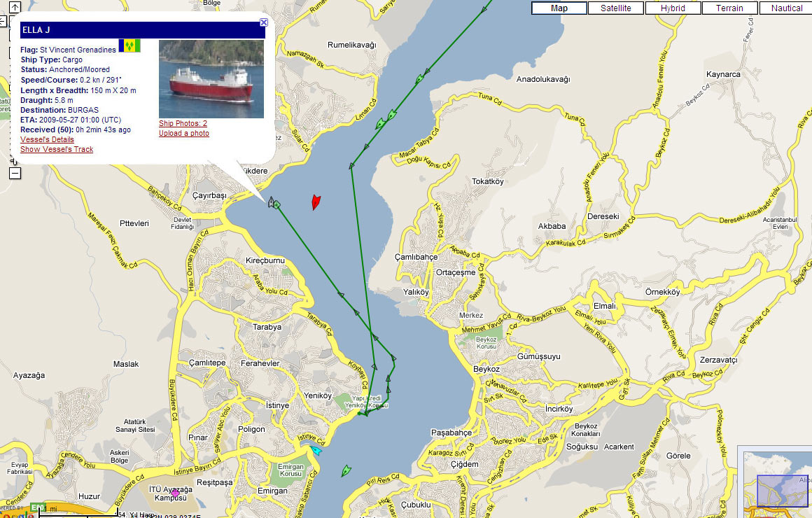812x518 pixels.
Task: Select the gray vessel marker by the popup tail
Action: pos(271,202)
